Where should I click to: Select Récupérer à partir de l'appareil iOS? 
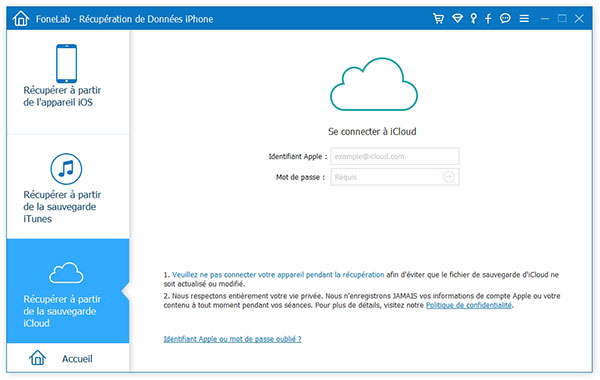[68, 82]
